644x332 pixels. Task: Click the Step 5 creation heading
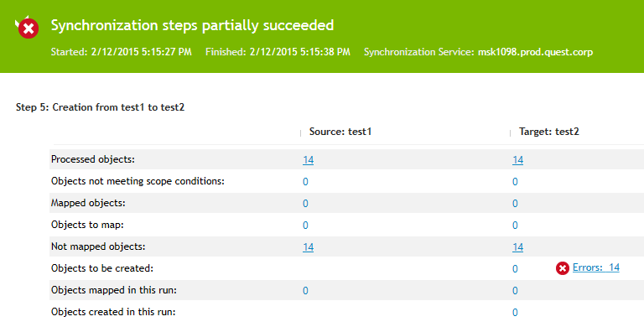point(101,107)
